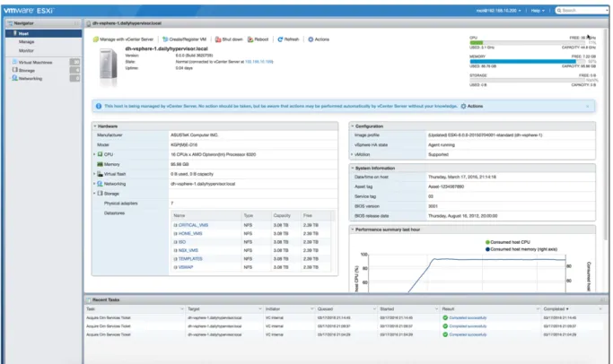Click the Actions gear in the info banner
The width and height of the screenshot is (613, 364).
pyautogui.click(x=464, y=106)
